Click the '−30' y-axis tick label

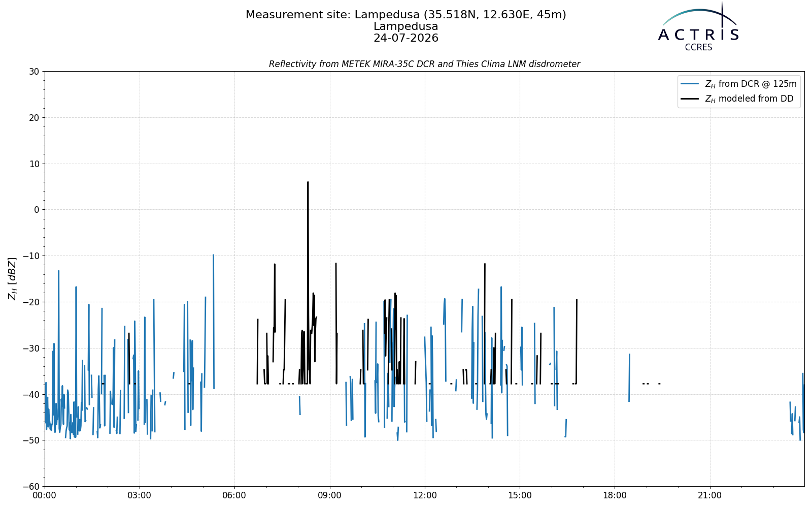click(x=30, y=348)
